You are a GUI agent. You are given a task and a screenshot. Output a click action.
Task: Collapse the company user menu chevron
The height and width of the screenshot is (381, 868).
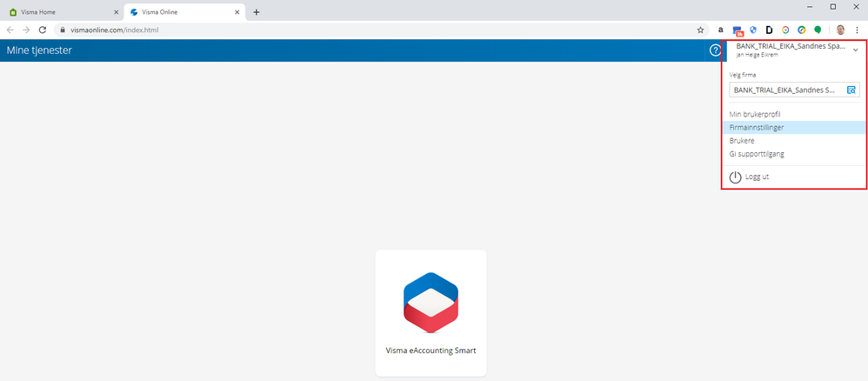[x=855, y=50]
